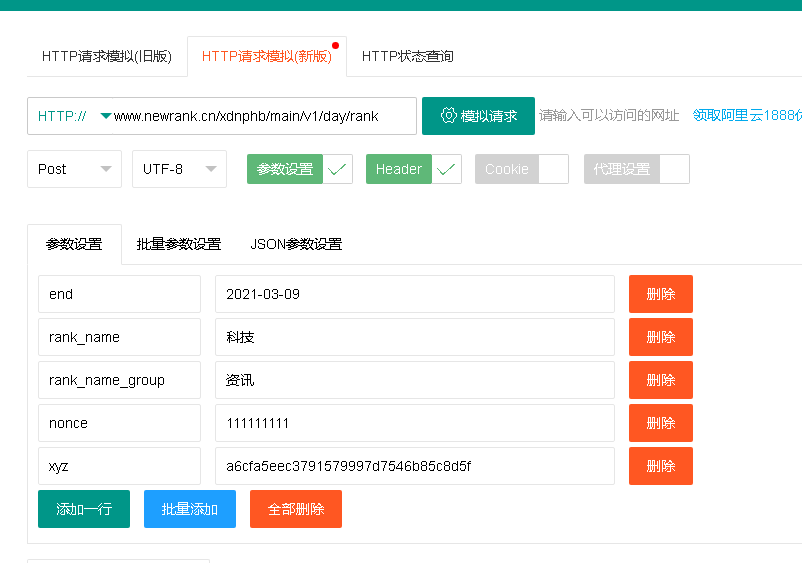Click the 模拟请求 button
Screen dimensions: 802x563
tap(478, 116)
